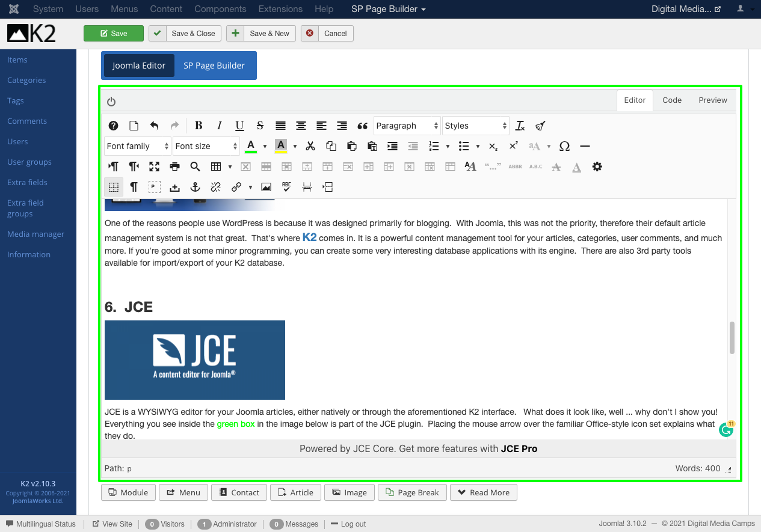The height and width of the screenshot is (532, 761).
Task: Open the insert image dialog icon
Action: (266, 187)
